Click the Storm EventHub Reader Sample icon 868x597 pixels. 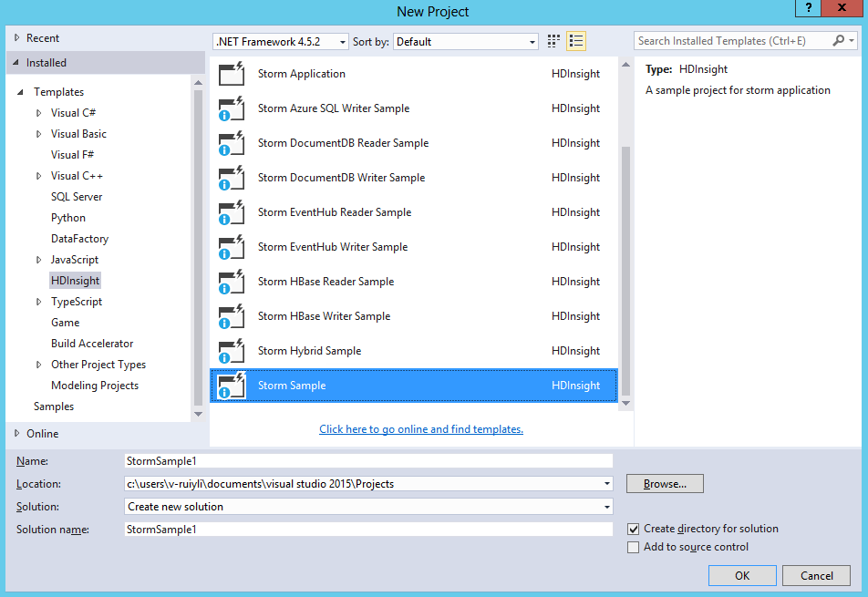point(232,212)
